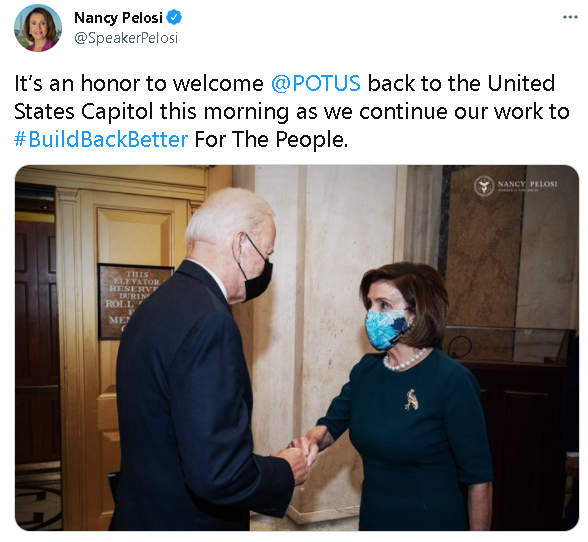Click the NANCY PELOSI watermark text
Image resolution: width=588 pixels, height=542 pixels.
point(527,184)
